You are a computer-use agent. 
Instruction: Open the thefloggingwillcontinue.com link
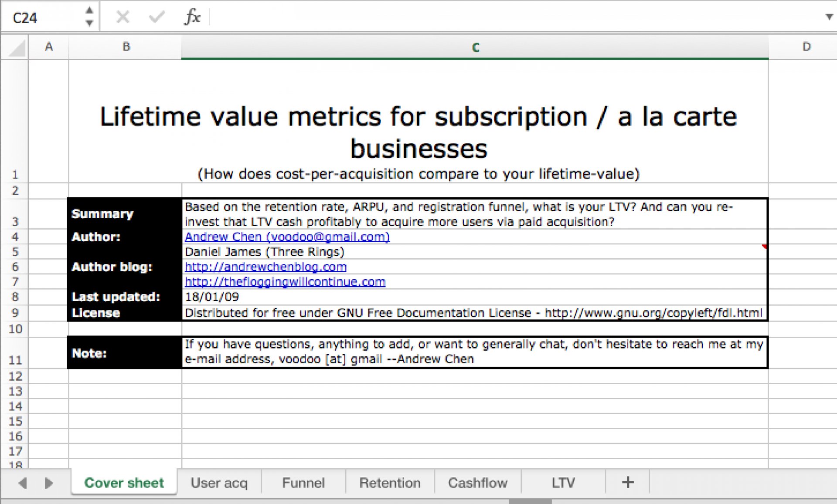[x=285, y=282]
